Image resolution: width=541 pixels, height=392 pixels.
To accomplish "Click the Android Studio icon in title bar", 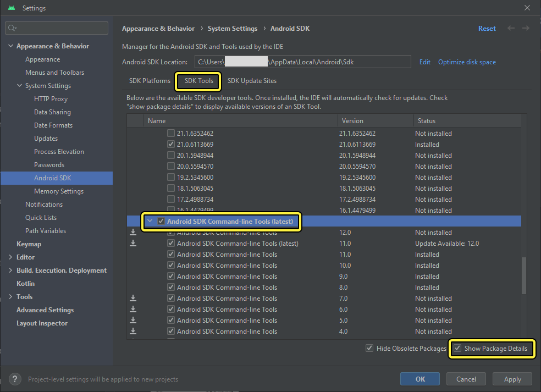I will [12, 8].
